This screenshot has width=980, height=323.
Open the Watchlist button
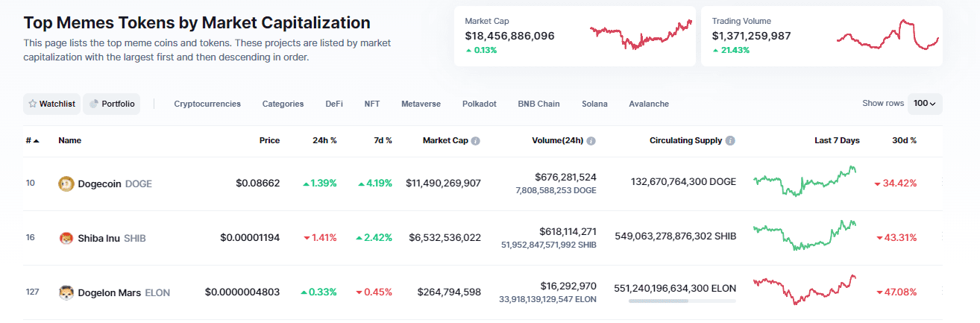(51, 104)
